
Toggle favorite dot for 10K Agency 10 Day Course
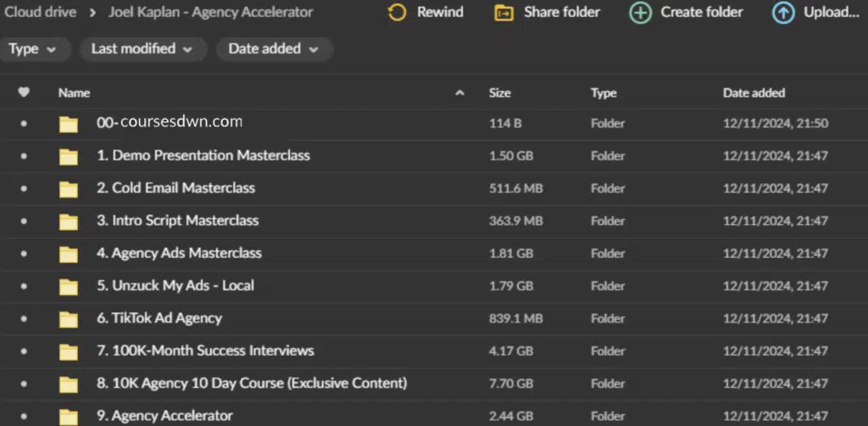point(23,384)
